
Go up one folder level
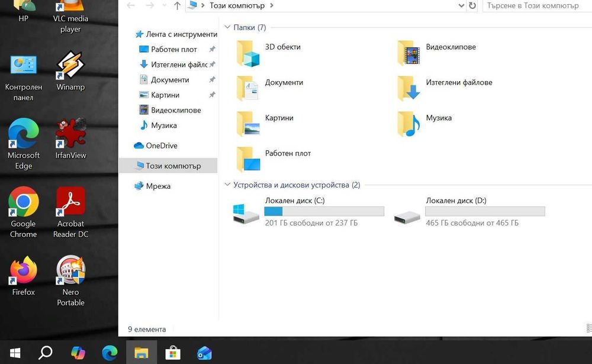pyautogui.click(x=177, y=6)
